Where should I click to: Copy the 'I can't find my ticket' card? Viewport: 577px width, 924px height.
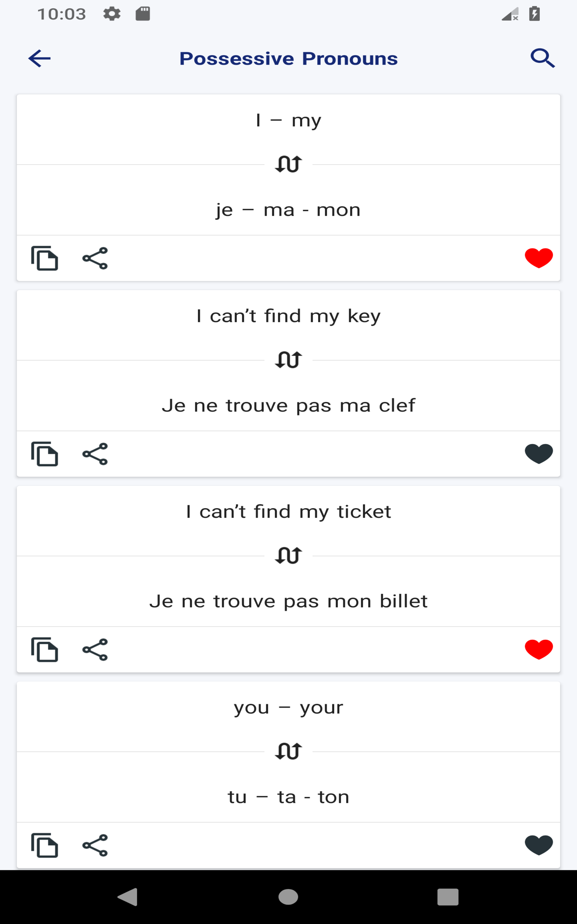45,649
